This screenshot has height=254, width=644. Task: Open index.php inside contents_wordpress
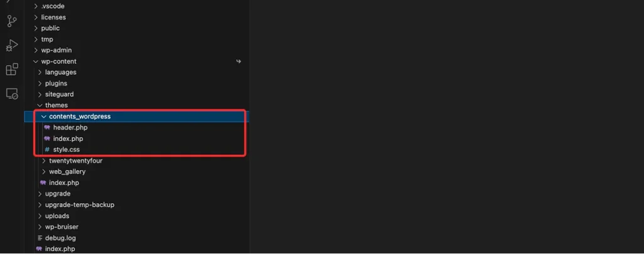(x=68, y=139)
